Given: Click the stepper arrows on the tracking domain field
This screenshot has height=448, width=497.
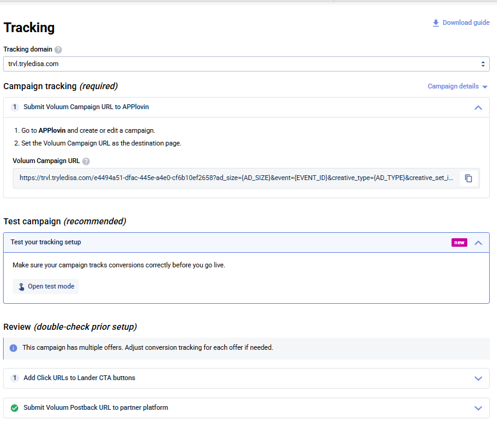Looking at the screenshot, I should 483,64.
